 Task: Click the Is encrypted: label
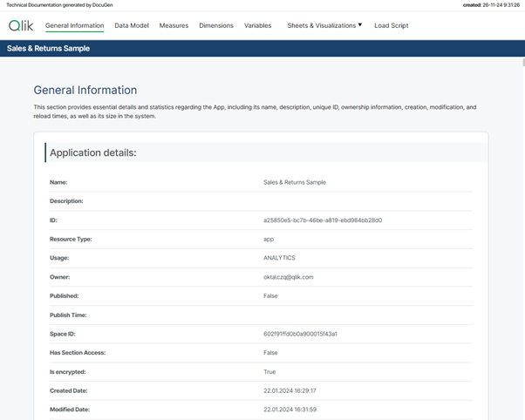68,372
